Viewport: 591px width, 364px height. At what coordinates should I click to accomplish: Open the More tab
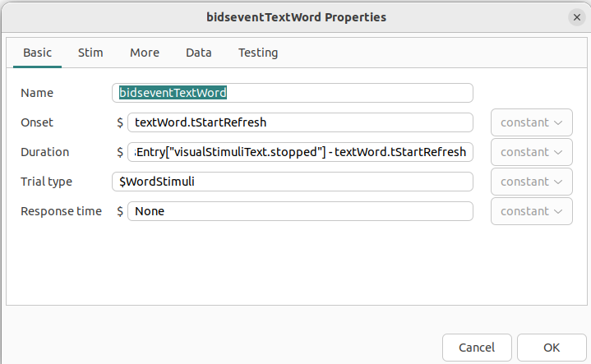(x=145, y=53)
